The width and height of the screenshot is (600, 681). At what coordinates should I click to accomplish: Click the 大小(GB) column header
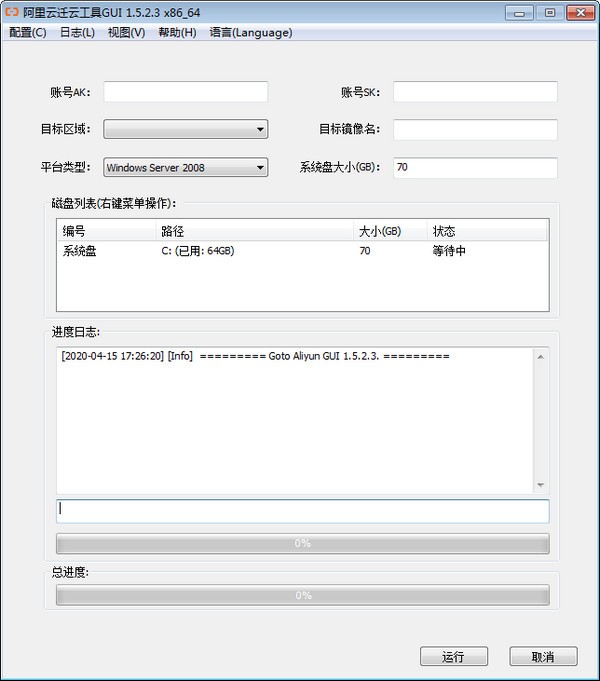(391, 231)
